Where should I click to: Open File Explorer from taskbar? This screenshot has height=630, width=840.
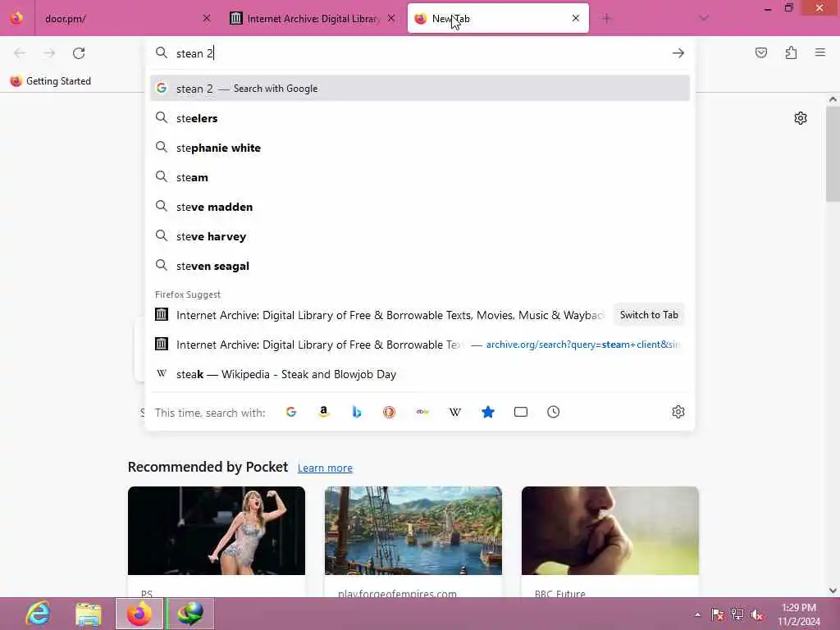[89, 614]
